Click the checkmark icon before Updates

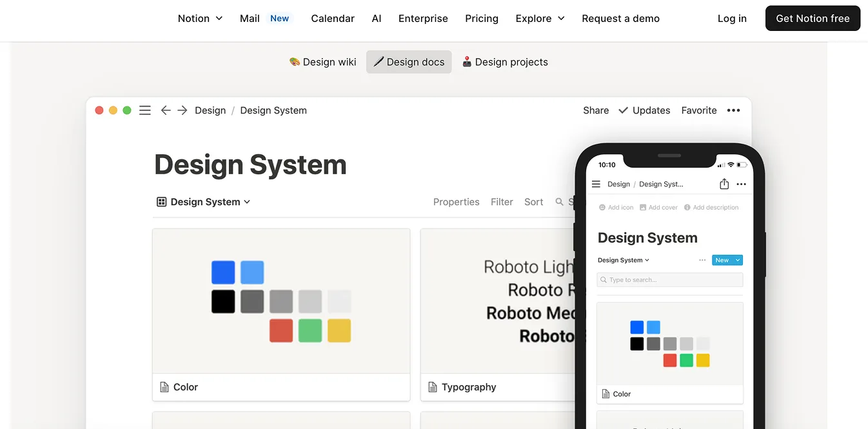[x=623, y=110]
